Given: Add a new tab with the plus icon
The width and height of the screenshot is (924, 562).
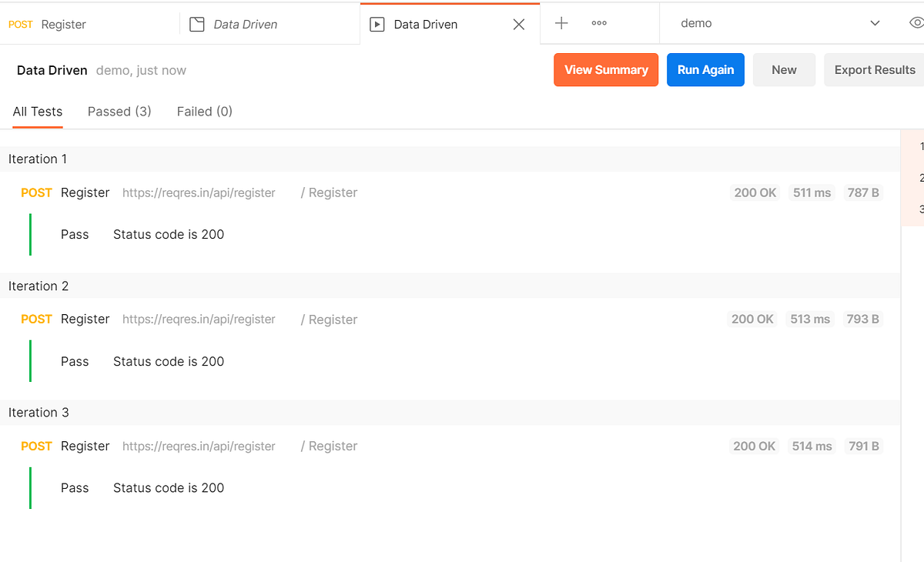Looking at the screenshot, I should coord(561,23).
